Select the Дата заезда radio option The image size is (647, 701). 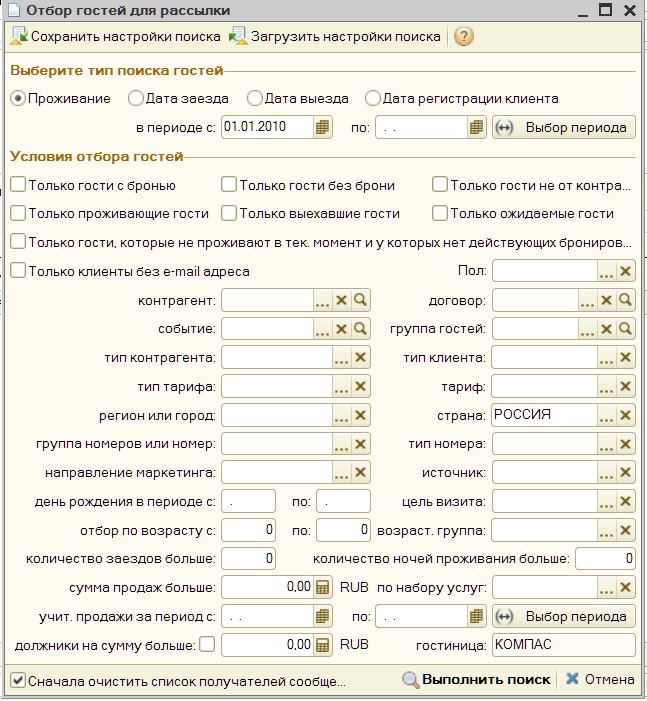(135, 98)
